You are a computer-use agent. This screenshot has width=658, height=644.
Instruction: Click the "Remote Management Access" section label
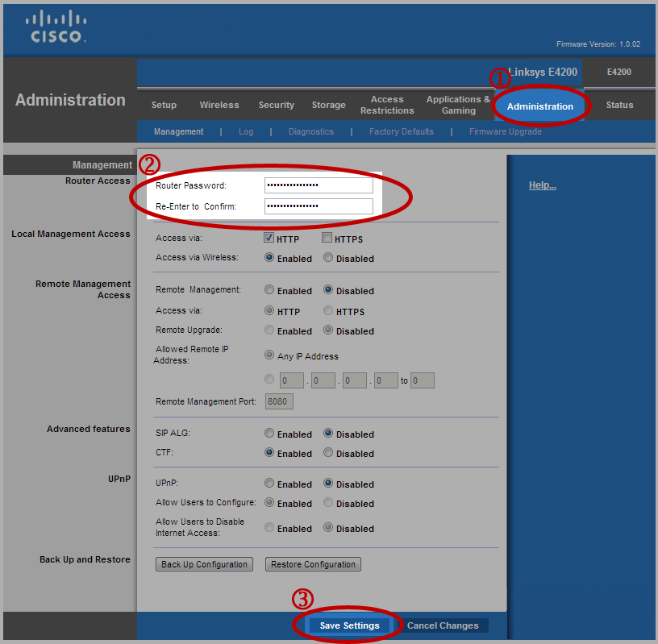[x=83, y=289]
